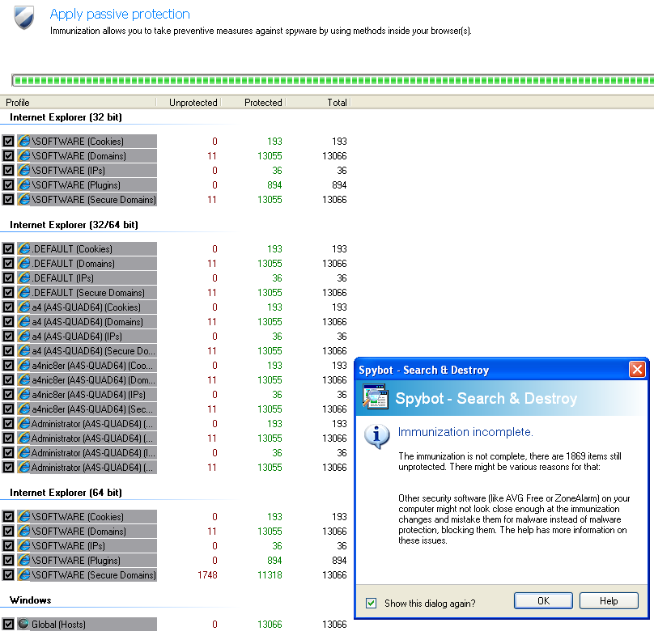Click the IE icon of \SOFTWARE (IPs) under Internet Explorer (32 bit)
Screen dimensions: 654x644
pyautogui.click(x=24, y=171)
